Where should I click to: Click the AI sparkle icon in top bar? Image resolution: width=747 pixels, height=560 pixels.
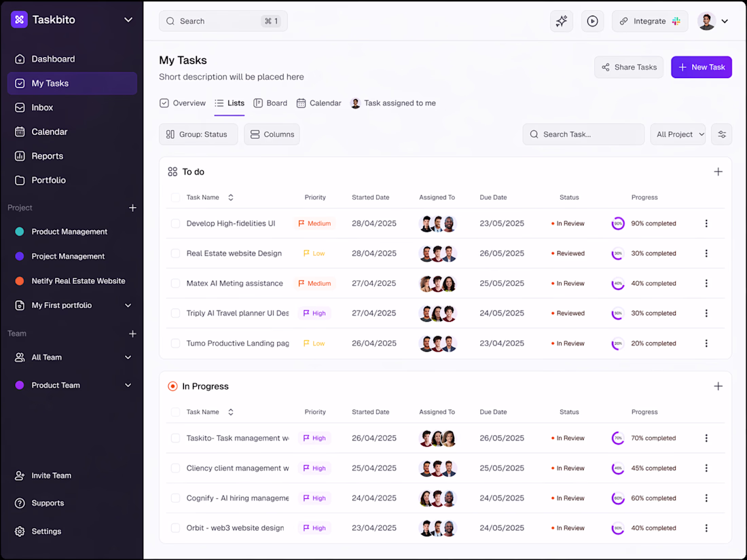click(x=561, y=21)
